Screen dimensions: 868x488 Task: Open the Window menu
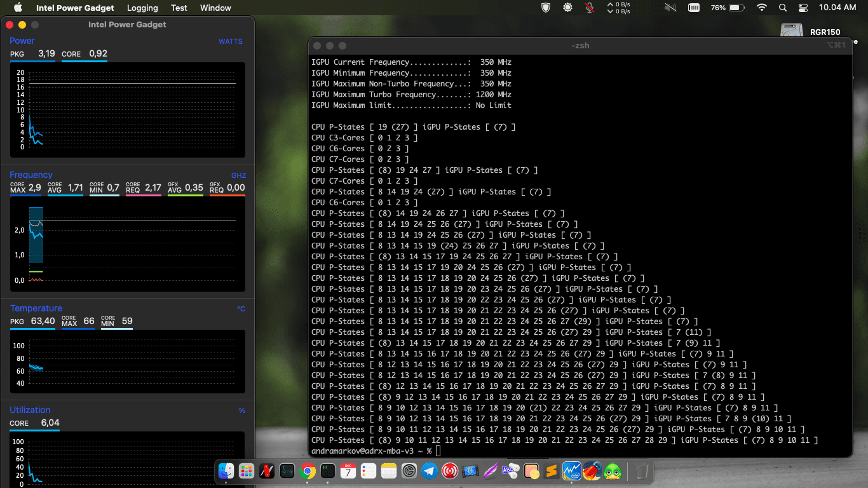coord(215,8)
